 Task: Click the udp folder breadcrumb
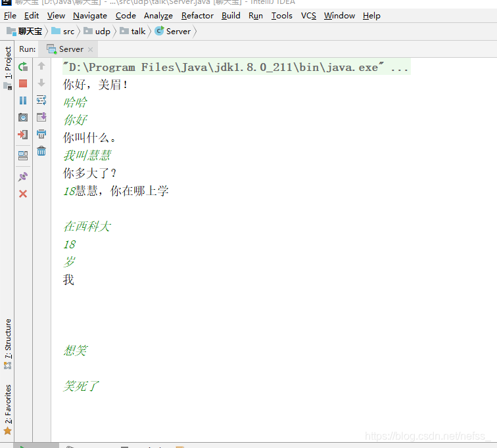click(97, 32)
